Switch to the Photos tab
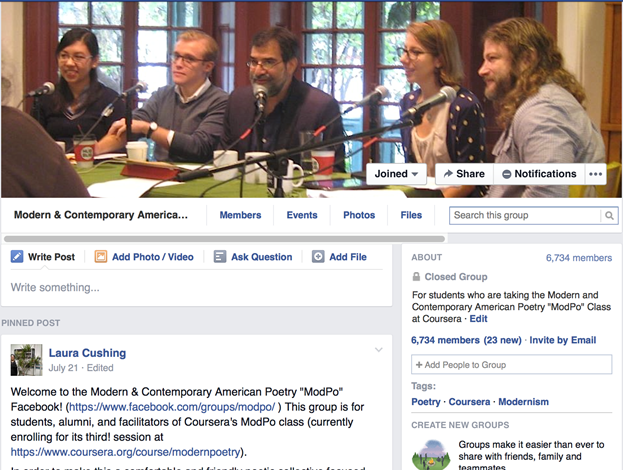The width and height of the screenshot is (623, 470). tap(359, 215)
